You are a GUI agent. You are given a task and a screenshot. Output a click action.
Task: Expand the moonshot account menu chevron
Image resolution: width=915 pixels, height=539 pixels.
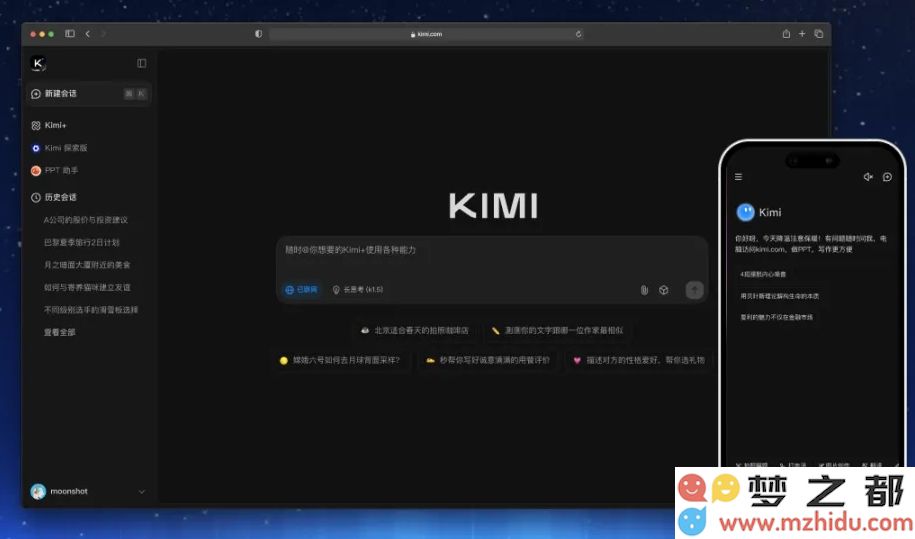[x=142, y=492]
